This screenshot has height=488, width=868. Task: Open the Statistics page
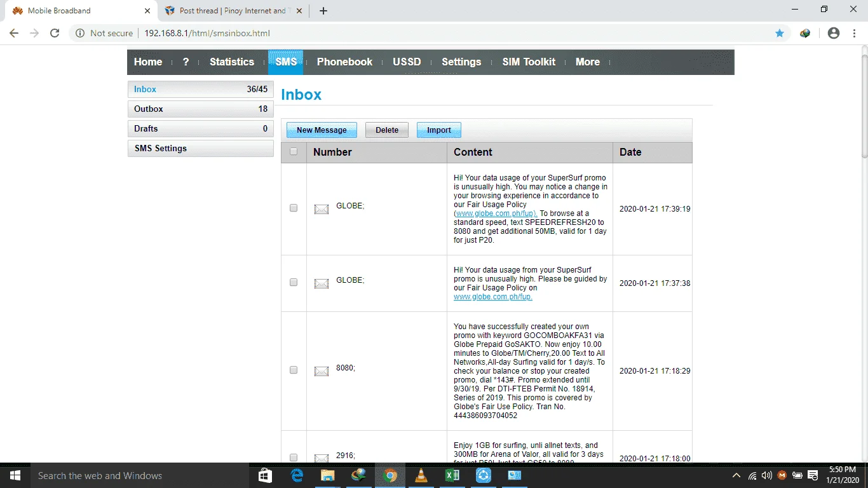tap(232, 62)
